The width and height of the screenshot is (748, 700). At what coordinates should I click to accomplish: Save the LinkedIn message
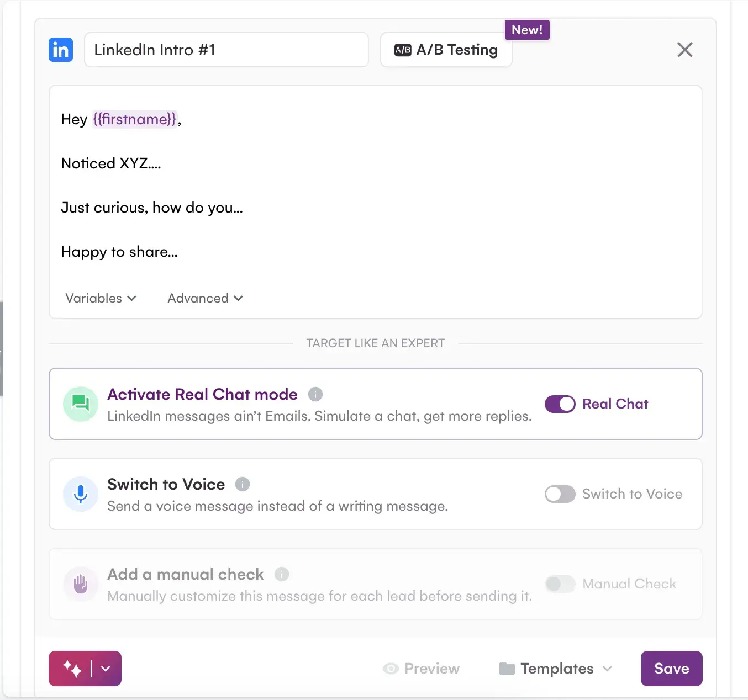pos(671,669)
